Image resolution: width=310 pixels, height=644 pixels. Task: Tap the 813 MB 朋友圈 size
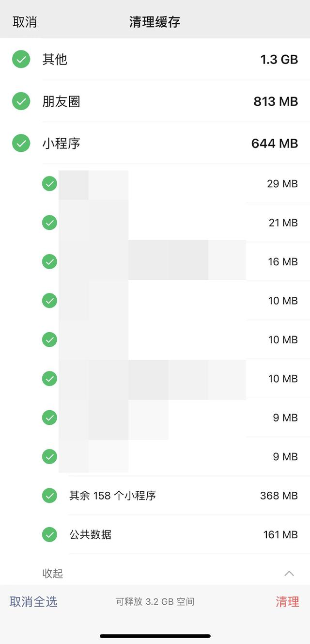tap(276, 101)
